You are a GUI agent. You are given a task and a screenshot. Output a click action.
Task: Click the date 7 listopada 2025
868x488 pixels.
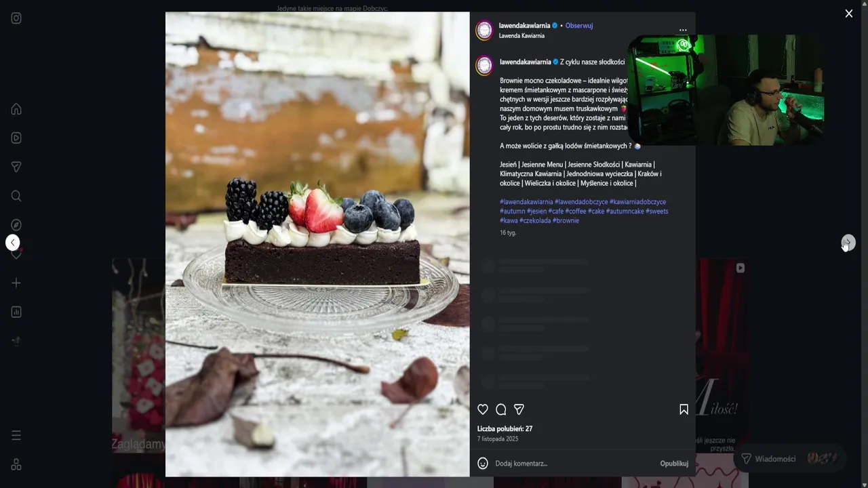498,439
